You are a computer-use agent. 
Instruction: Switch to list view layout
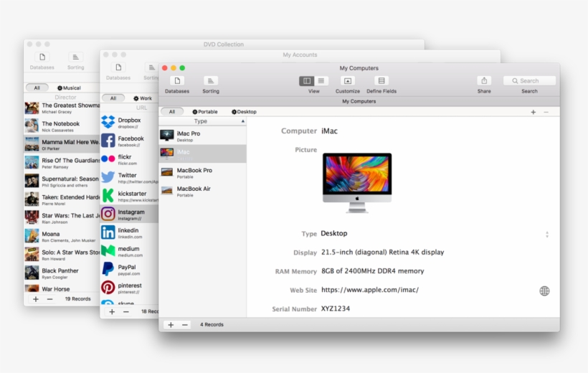pos(321,80)
